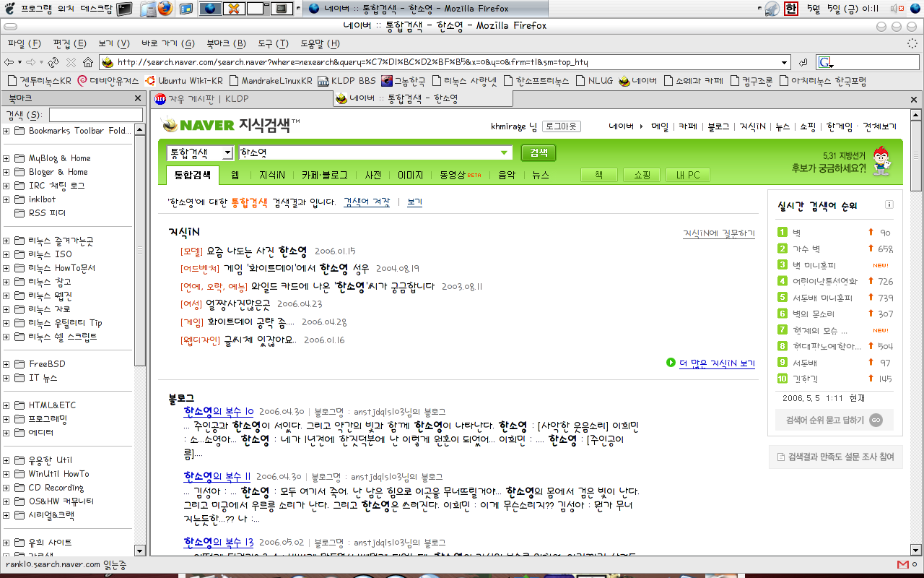Click green arrow before 더 많은 지식iN 보기
Screen dimensions: 924x578
pos(671,363)
